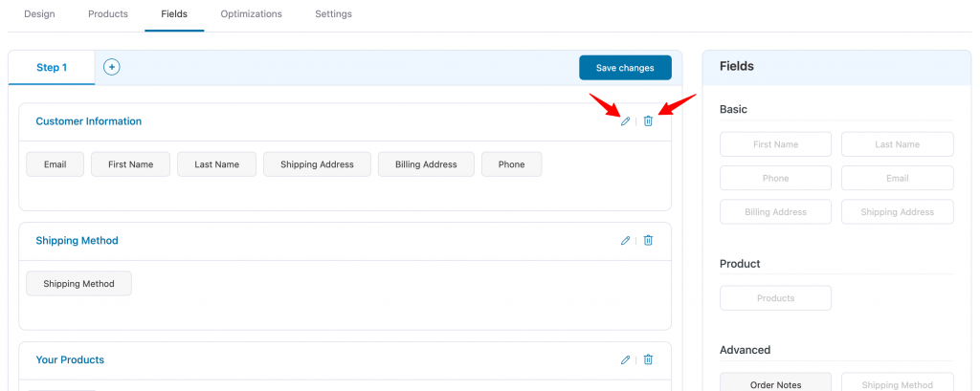
Task: Select the First Name field in Customer Information
Action: [x=130, y=164]
